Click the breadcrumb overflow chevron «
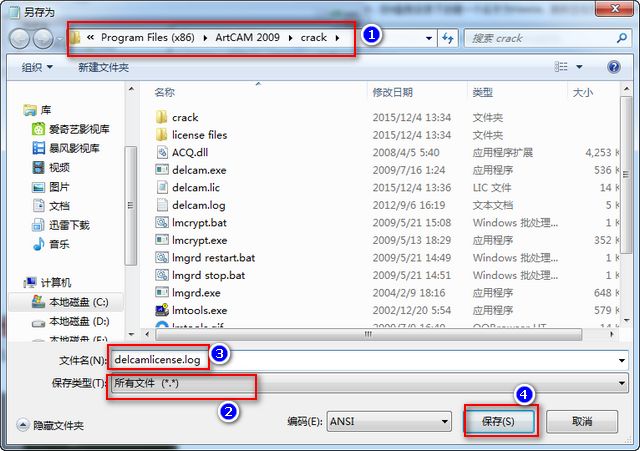 point(90,38)
